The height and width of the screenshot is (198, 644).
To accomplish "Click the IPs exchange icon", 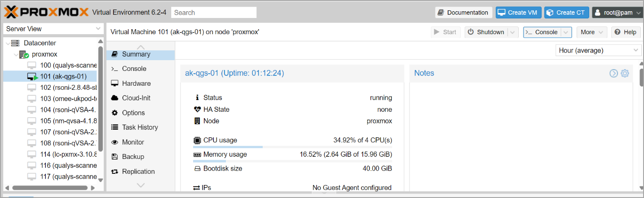I will click(x=197, y=188).
